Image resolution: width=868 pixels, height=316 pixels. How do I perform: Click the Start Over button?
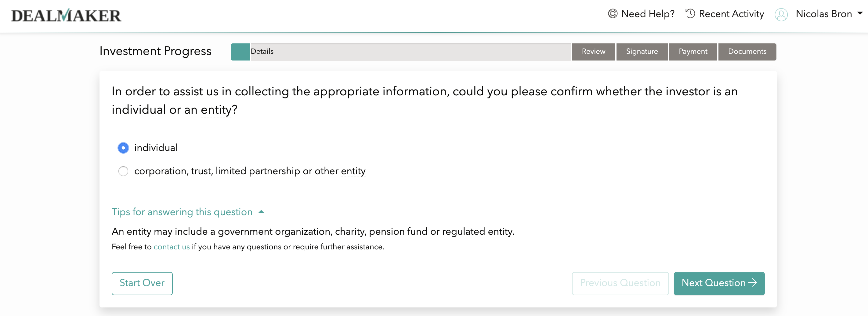tap(142, 283)
